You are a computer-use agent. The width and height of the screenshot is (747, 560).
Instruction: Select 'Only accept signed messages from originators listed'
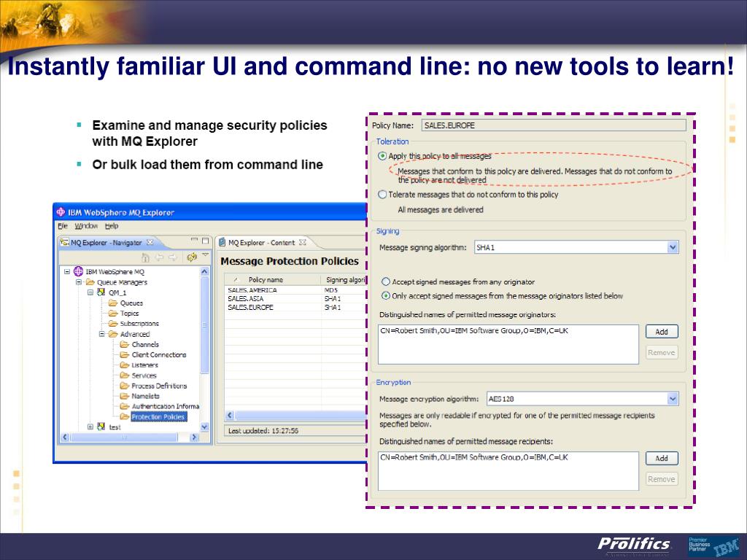[x=386, y=296]
